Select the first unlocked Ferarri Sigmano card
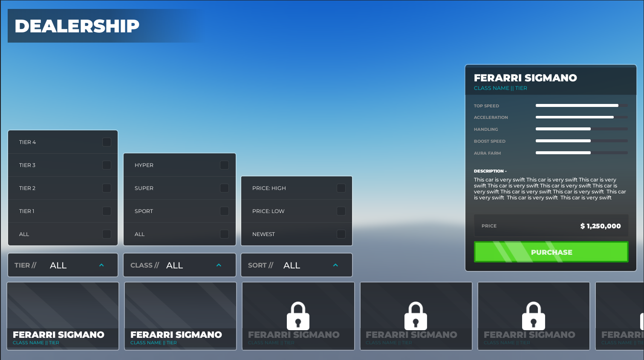 (x=63, y=316)
